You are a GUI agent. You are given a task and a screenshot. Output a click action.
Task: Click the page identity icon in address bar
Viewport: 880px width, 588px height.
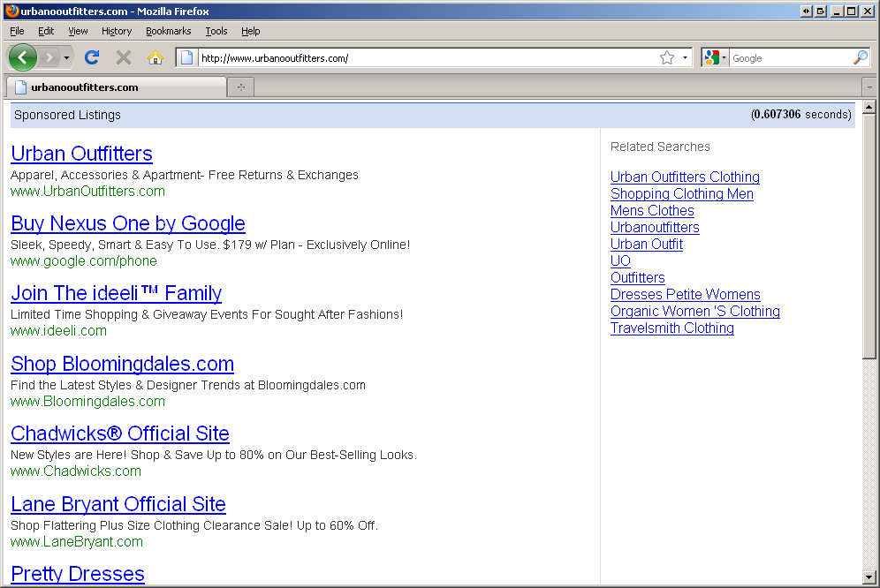tap(187, 57)
